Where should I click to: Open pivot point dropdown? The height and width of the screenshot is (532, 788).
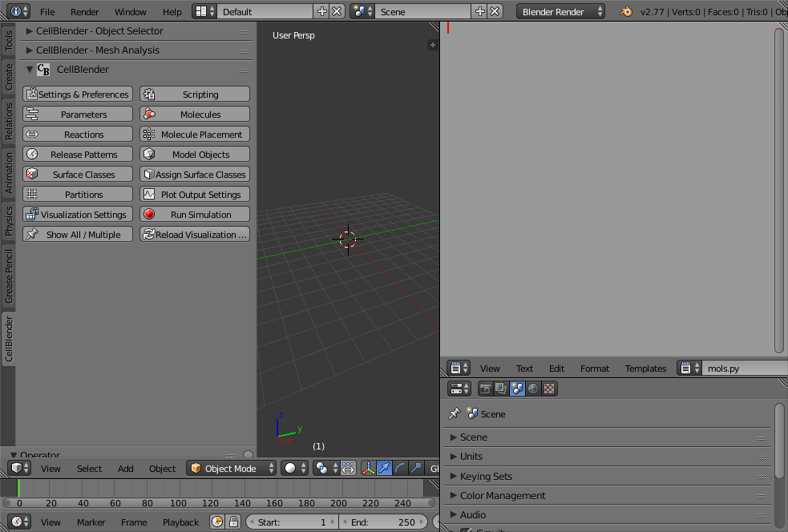click(325, 468)
